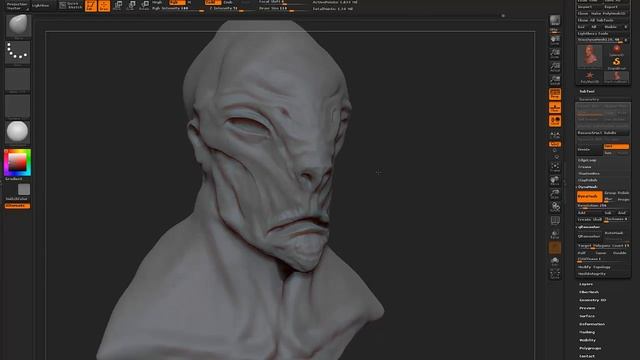Image resolution: width=640 pixels, height=360 pixels.
Task: Click the Actual size icon
Action: 555,67
